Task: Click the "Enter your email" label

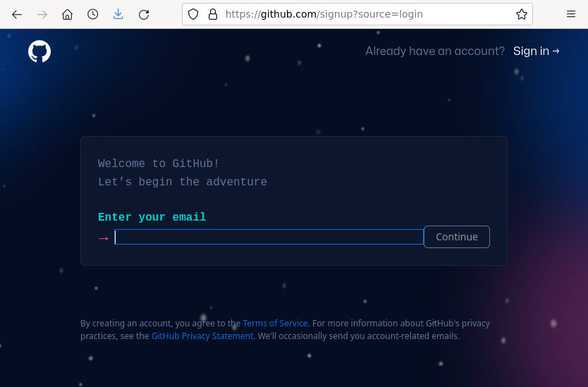Action: (x=152, y=217)
